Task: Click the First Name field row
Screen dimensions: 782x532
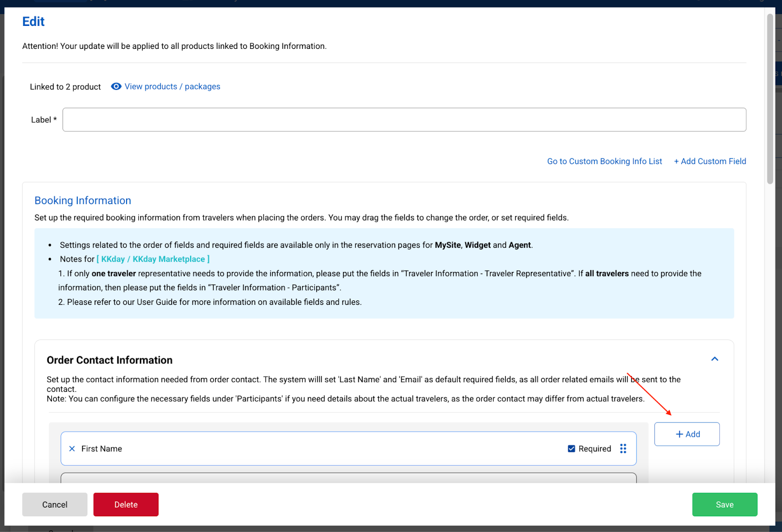Action: point(348,448)
